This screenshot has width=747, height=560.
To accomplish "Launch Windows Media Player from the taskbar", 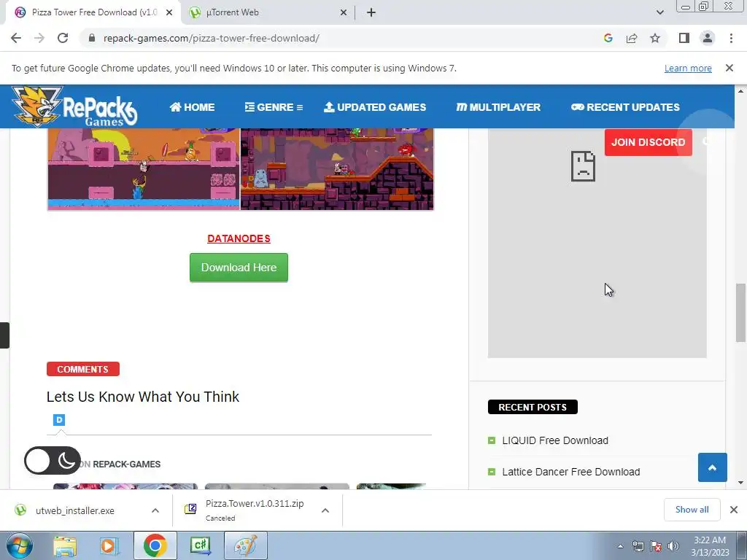I will point(109,546).
